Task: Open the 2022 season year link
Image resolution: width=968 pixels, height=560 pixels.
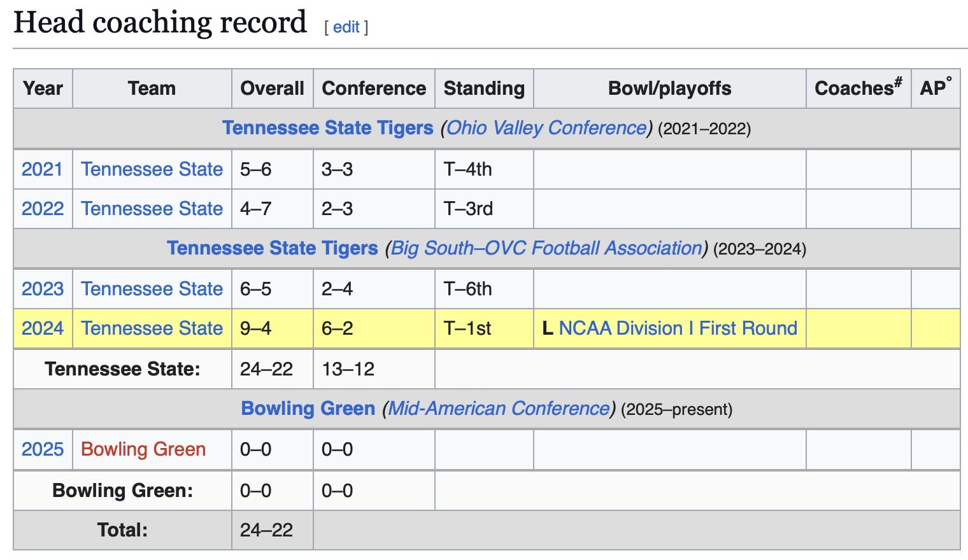Action: (43, 209)
